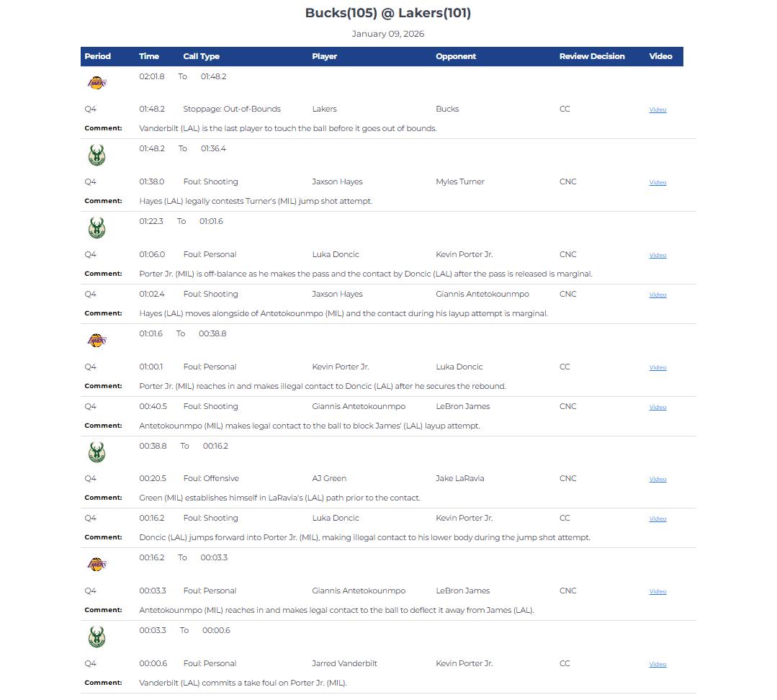Click the Bucks(105) @ Lakers(101) game title

click(388, 13)
